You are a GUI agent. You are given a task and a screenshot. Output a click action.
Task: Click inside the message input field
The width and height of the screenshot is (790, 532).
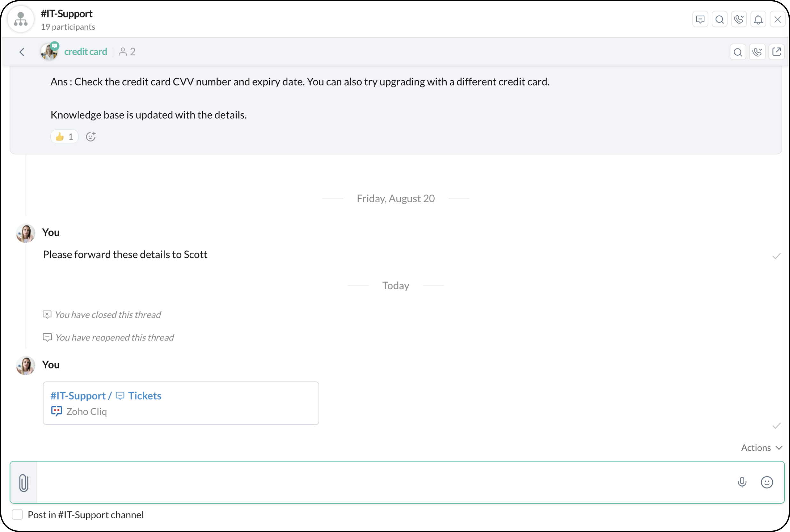(x=383, y=482)
